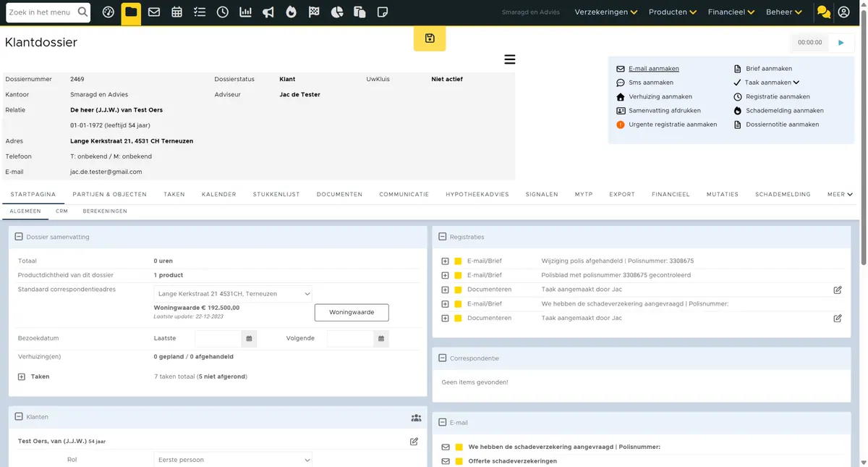Image resolution: width=868 pixels, height=467 pixels.
Task: Save the dossier with the yellow floppy button
Action: point(430,38)
